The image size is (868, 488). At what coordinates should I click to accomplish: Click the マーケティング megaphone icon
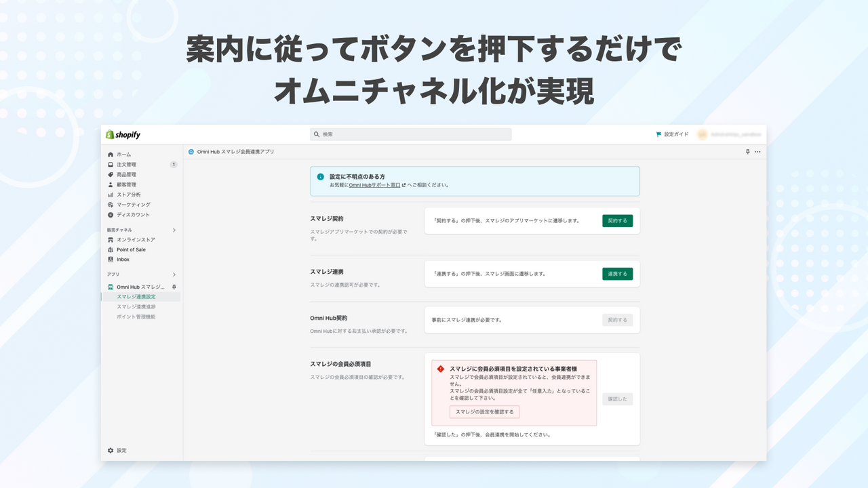[x=110, y=205]
